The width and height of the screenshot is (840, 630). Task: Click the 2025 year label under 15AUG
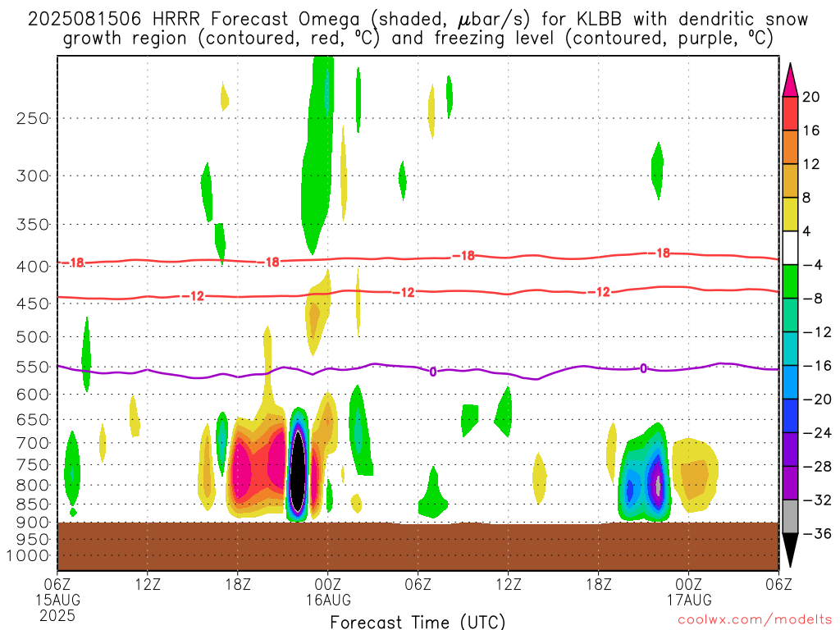[57, 615]
